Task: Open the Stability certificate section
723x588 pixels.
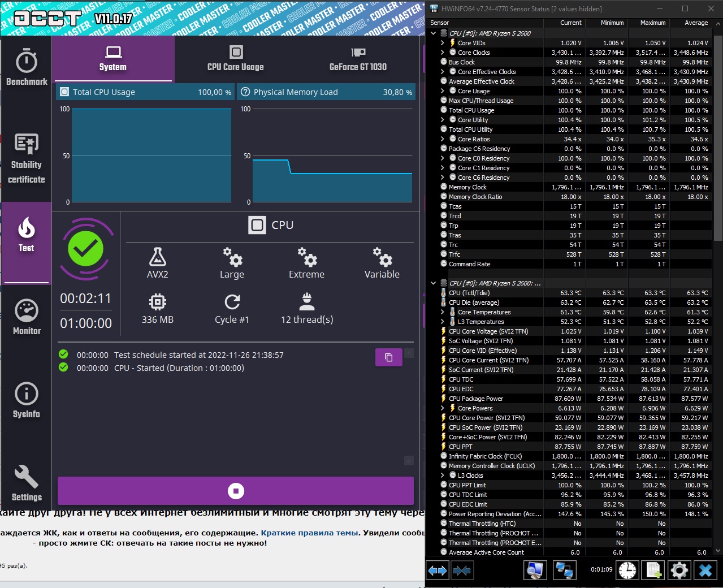Action: pos(27,159)
